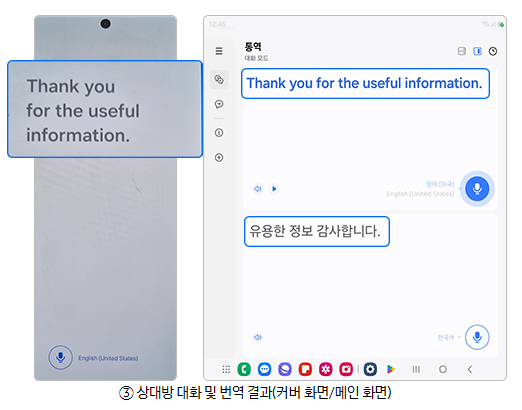Screen dimensions: 522x410
Task: Click the 통역 title heading
Action: point(253,47)
